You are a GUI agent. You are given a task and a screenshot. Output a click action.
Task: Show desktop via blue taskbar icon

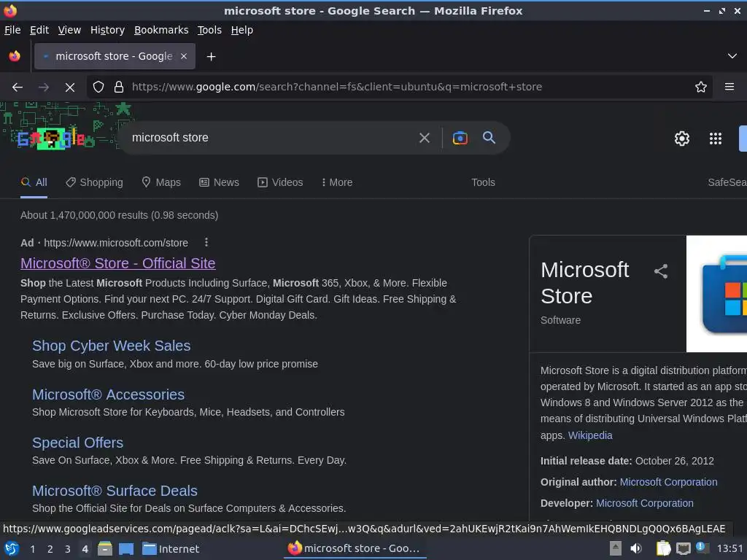(x=126, y=548)
